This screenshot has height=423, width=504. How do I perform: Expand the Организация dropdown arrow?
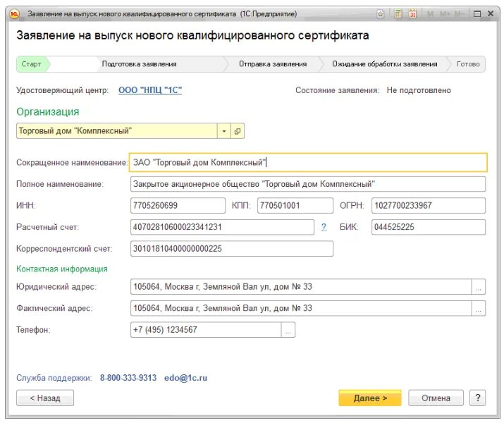[224, 131]
